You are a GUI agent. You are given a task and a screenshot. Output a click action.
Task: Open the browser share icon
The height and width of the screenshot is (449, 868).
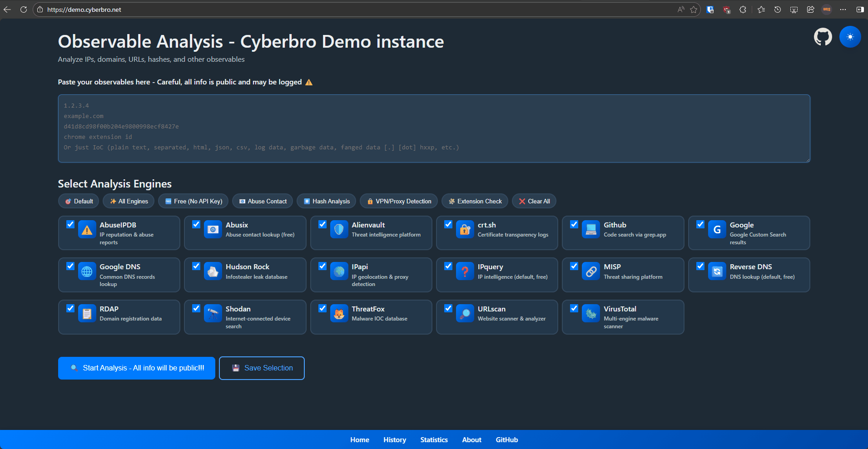pyautogui.click(x=810, y=10)
